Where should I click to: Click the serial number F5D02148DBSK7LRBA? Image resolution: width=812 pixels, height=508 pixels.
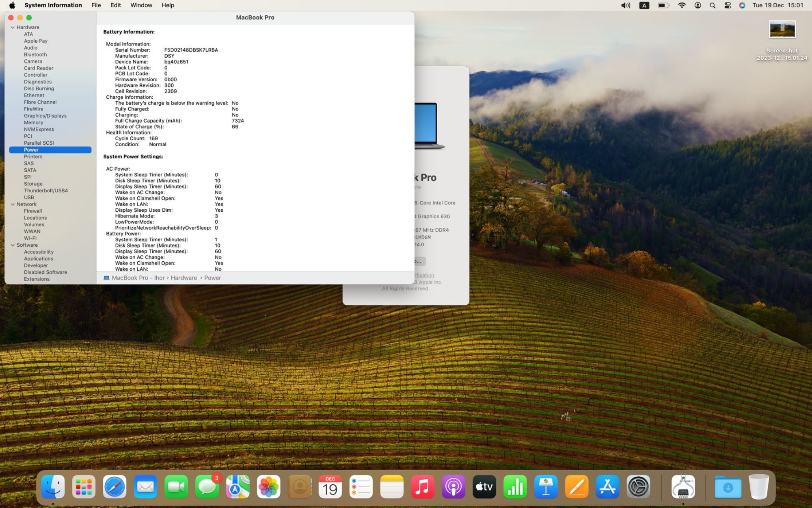(191, 50)
